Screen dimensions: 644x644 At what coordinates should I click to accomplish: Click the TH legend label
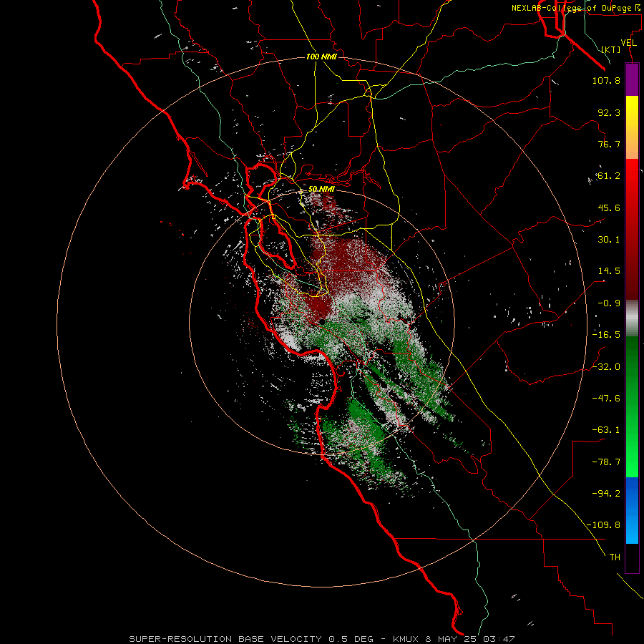615,557
